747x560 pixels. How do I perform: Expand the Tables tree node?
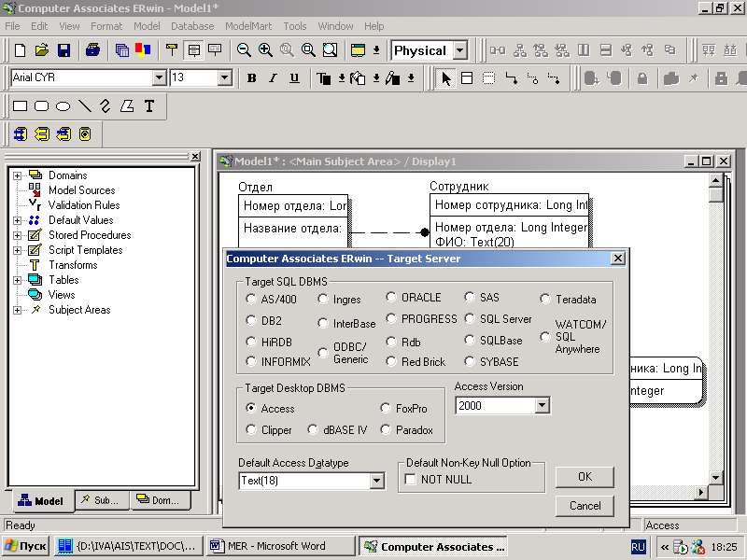[x=17, y=280]
